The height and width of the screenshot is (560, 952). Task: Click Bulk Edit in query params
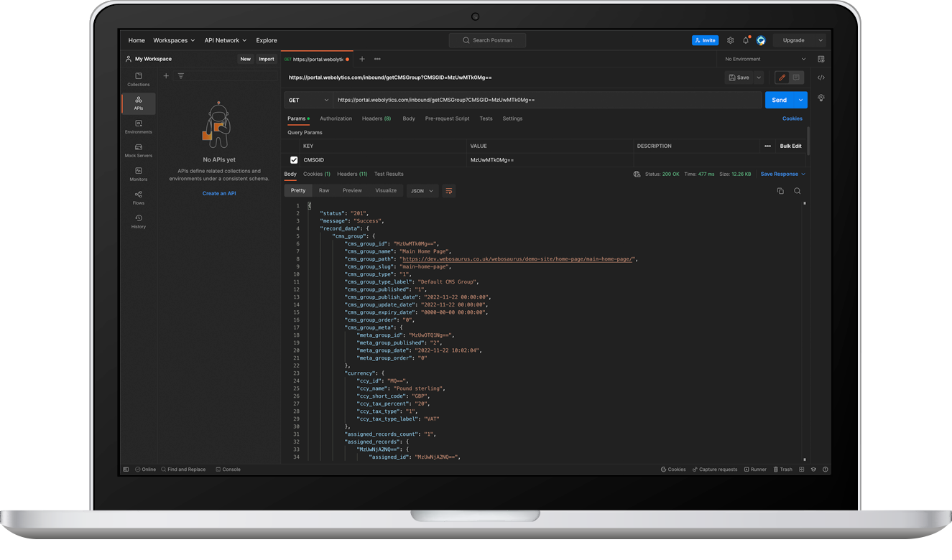coord(791,146)
